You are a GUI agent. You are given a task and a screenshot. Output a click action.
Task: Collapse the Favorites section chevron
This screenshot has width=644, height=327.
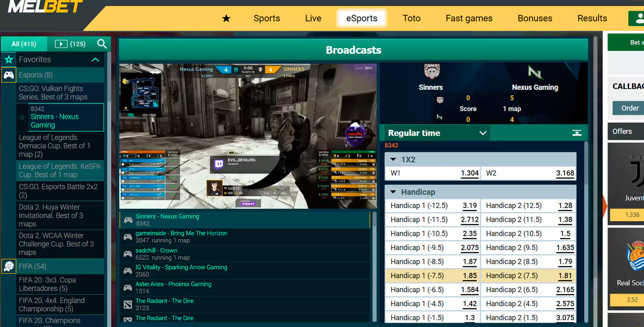(96, 60)
